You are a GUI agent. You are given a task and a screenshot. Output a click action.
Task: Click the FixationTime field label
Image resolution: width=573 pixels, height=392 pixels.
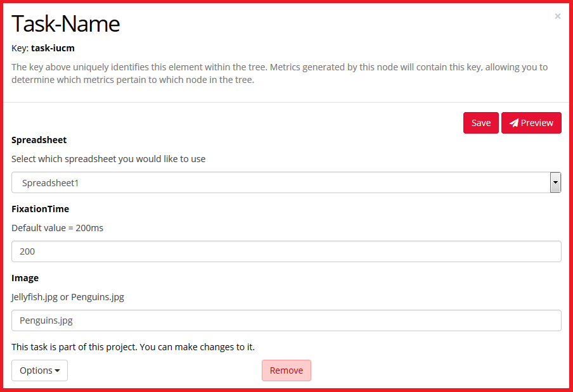tap(41, 209)
